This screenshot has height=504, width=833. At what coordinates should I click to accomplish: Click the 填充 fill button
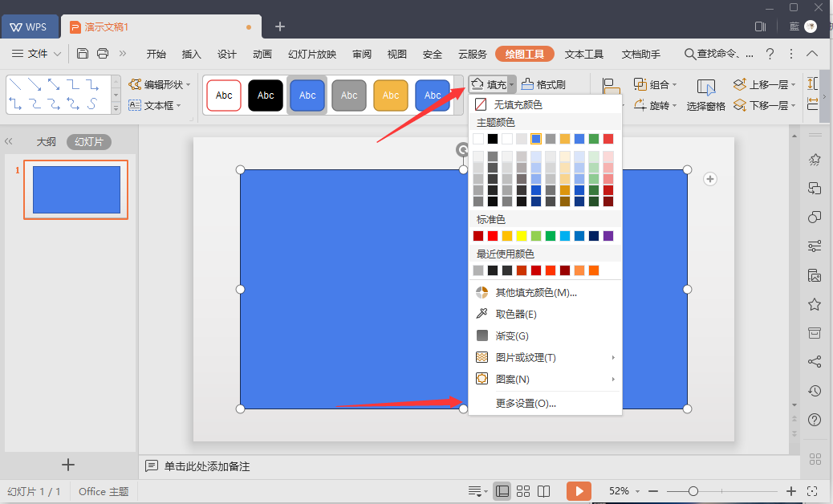point(489,84)
